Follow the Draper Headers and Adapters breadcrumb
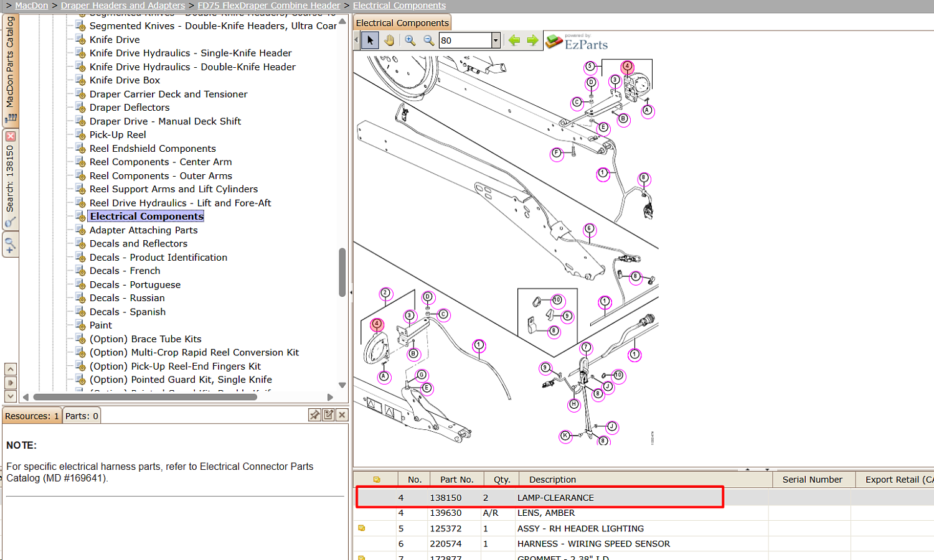Screen dimensions: 934x560 pos(123,6)
